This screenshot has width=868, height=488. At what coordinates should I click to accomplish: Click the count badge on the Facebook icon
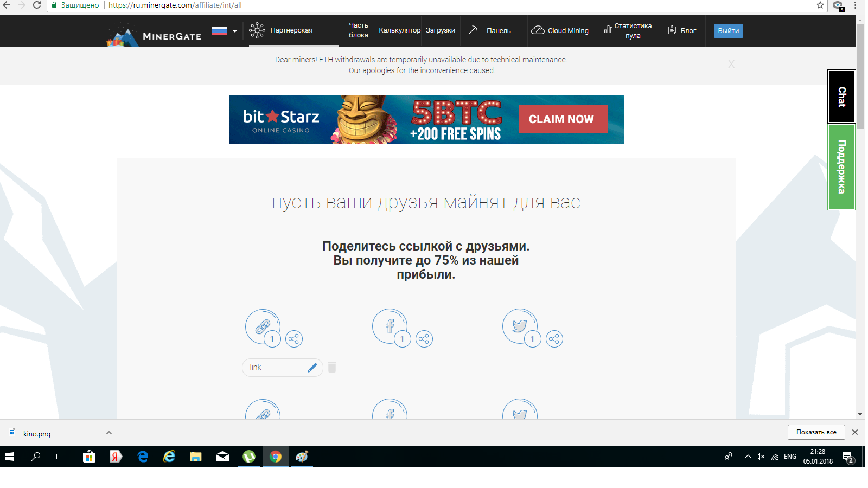click(x=403, y=339)
